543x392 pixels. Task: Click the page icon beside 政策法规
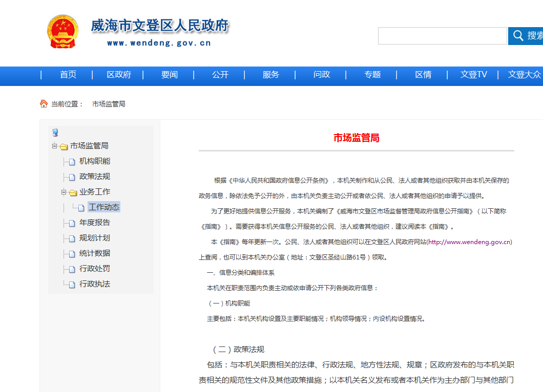[x=72, y=177]
